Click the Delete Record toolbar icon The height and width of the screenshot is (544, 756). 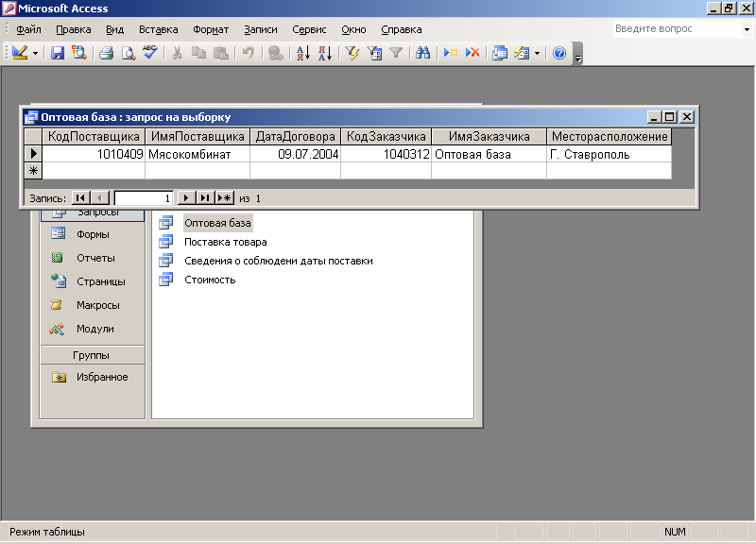click(x=472, y=53)
